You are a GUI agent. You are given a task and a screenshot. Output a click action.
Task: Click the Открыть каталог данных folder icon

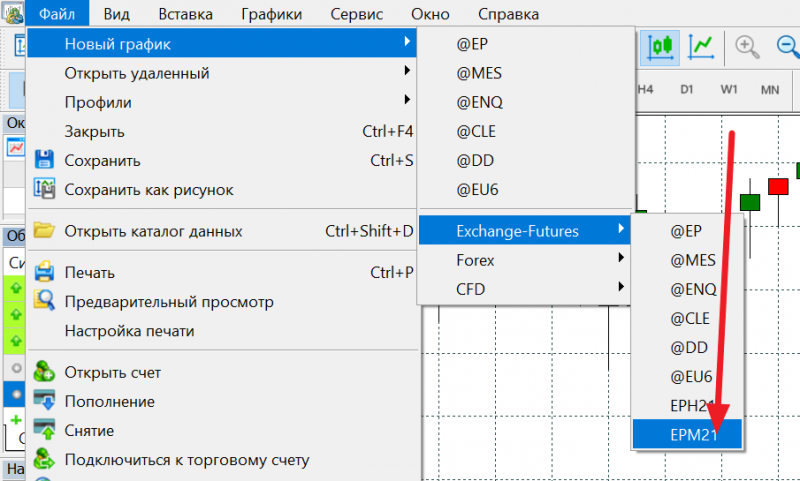[x=43, y=231]
